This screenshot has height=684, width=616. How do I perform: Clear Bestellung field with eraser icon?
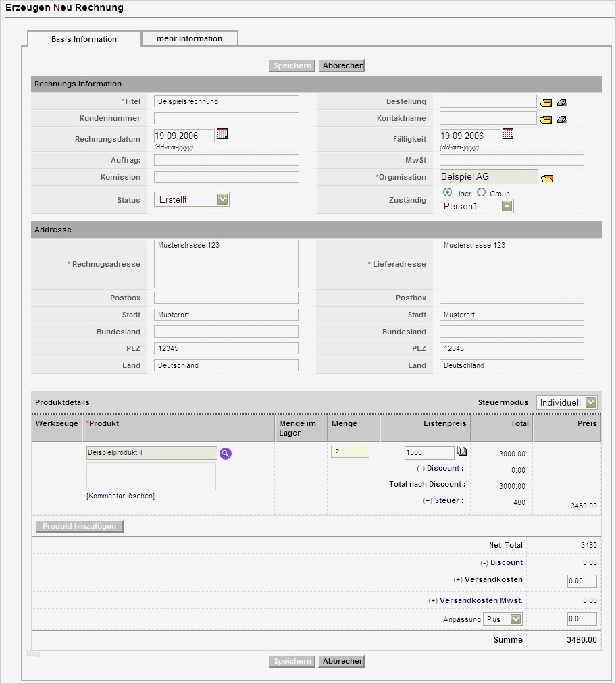coord(562,103)
